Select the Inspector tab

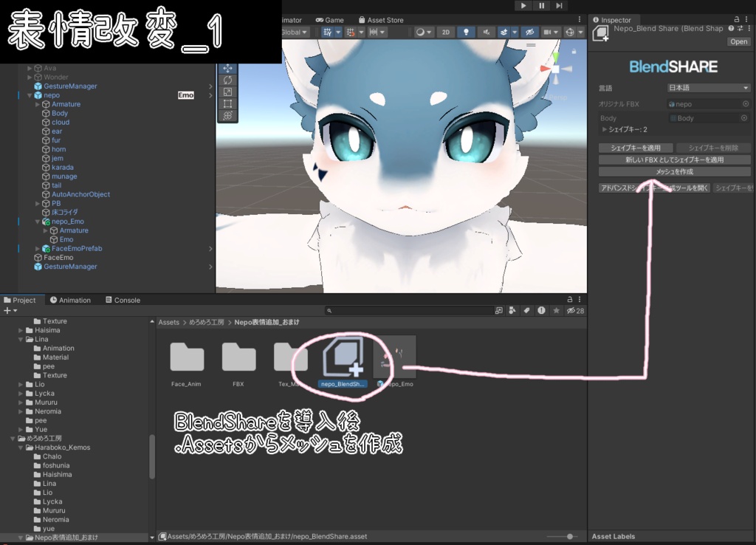pos(612,20)
